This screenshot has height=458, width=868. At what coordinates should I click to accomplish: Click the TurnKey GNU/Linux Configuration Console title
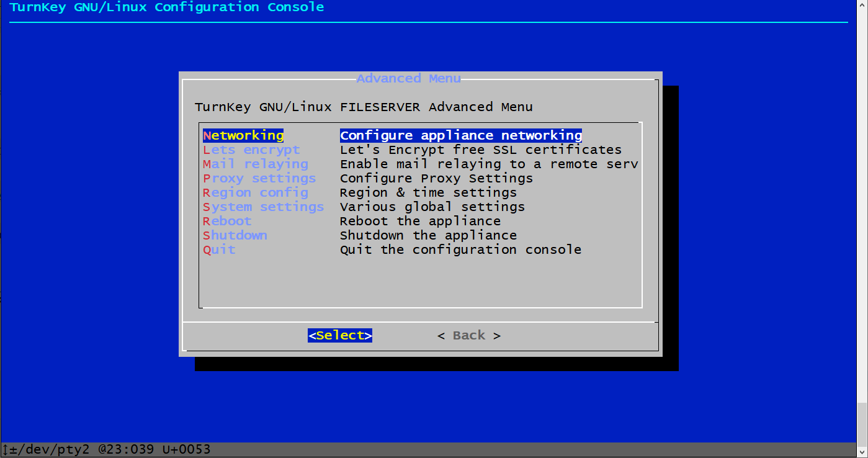pos(167,7)
